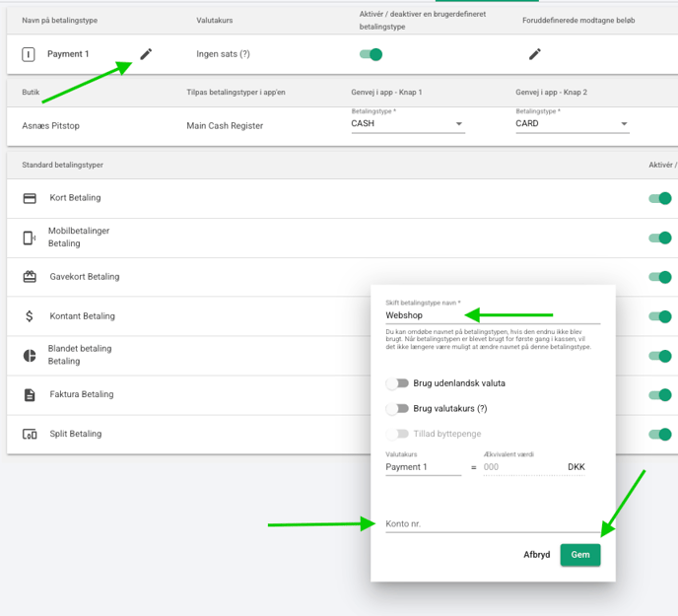Enable Brug udenlandsk valuta switch
Image resolution: width=678 pixels, height=616 pixels.
[x=397, y=382]
